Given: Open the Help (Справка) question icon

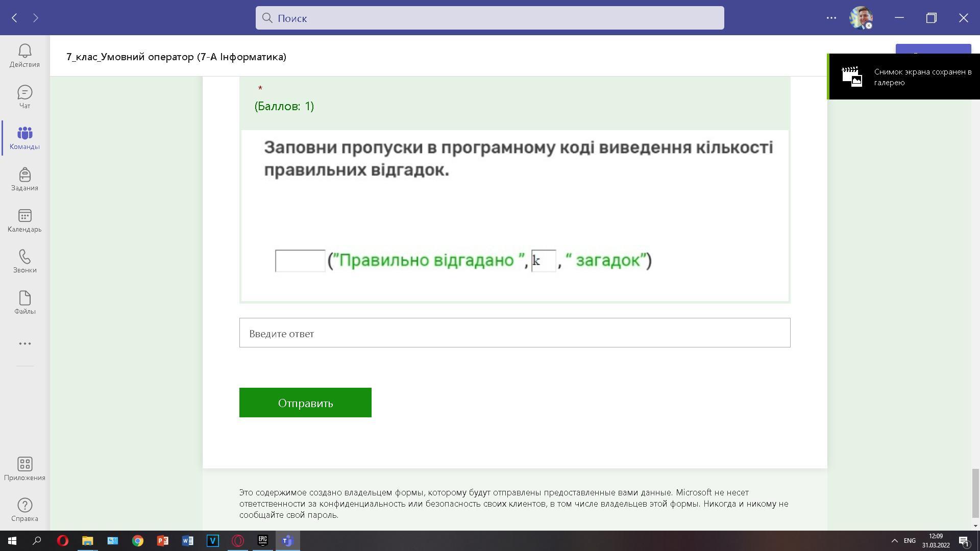Looking at the screenshot, I should 24,510.
